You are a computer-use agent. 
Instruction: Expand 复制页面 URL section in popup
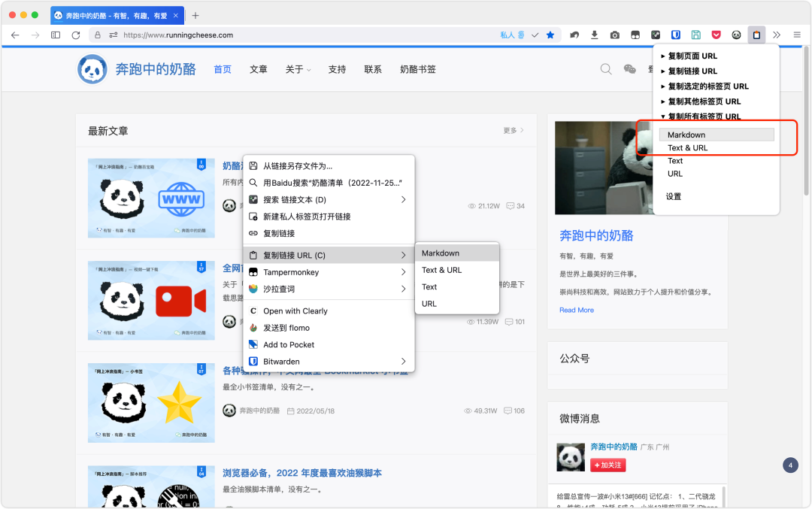pos(689,56)
